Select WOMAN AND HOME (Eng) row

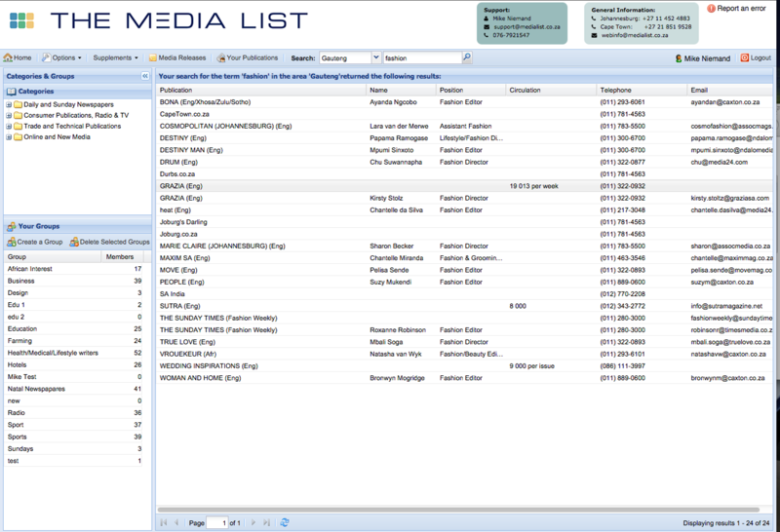coord(465,378)
